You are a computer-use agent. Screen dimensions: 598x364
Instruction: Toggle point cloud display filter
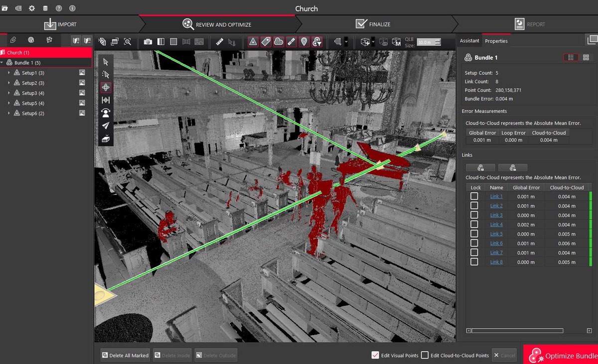point(279,42)
